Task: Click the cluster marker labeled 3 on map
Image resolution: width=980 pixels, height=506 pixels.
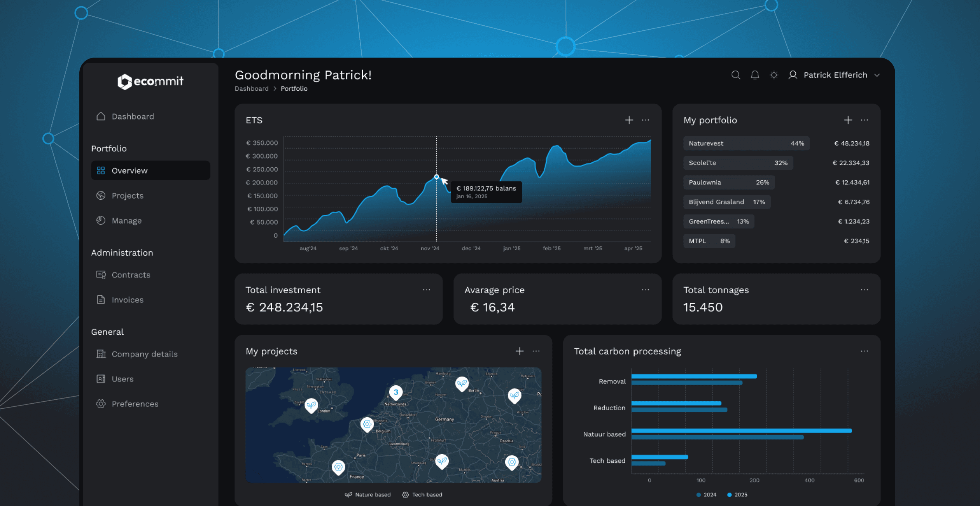Action: pyautogui.click(x=395, y=392)
